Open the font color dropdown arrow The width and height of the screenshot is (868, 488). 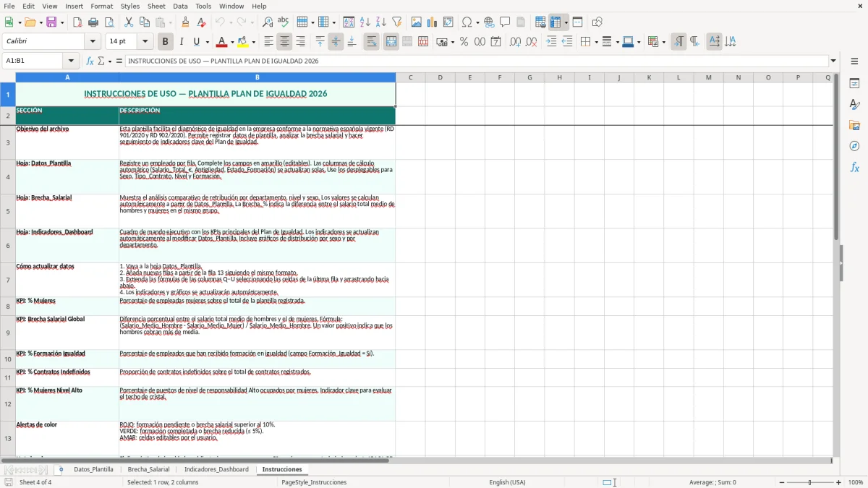click(x=231, y=42)
